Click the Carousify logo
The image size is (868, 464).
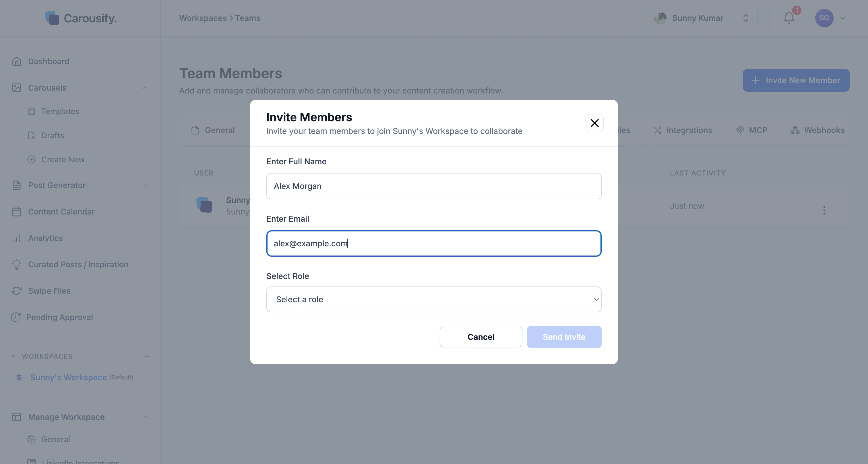point(81,18)
